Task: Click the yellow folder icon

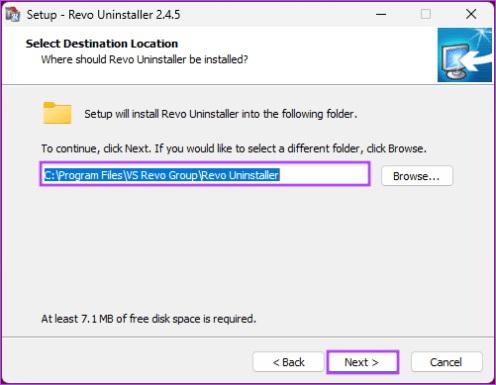Action: point(57,113)
